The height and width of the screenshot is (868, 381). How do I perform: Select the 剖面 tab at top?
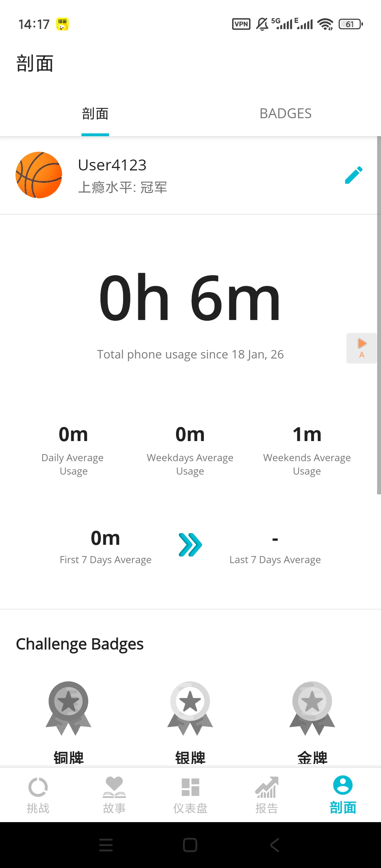click(x=95, y=114)
